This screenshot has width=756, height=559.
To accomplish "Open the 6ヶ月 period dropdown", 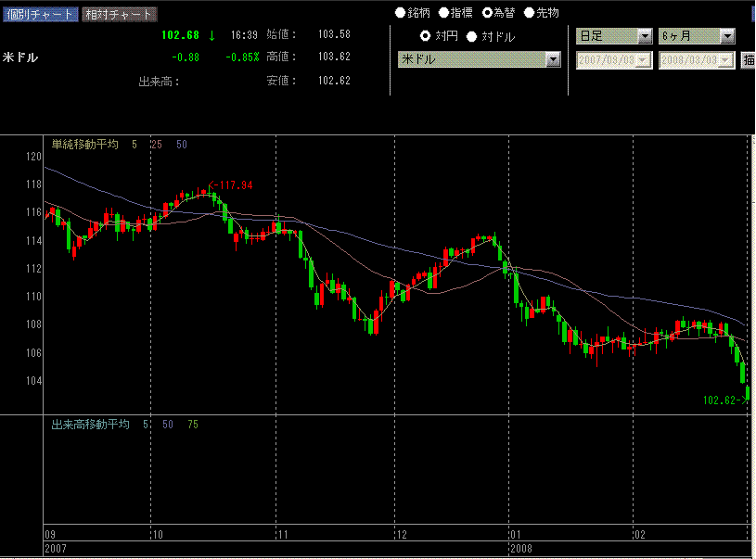I will click(726, 36).
